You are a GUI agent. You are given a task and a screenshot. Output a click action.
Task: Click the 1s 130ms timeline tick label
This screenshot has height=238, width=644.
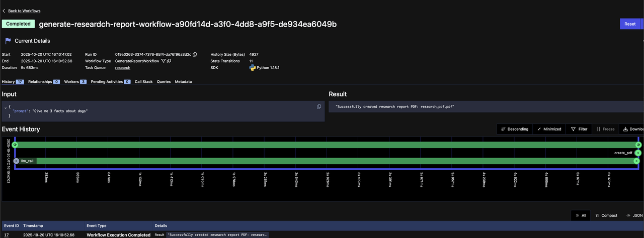click(140, 180)
